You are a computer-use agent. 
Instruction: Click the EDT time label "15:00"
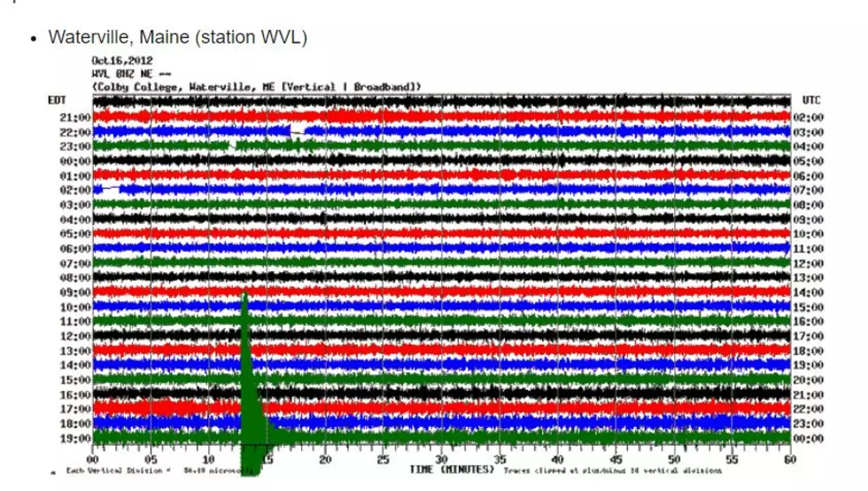75,380
